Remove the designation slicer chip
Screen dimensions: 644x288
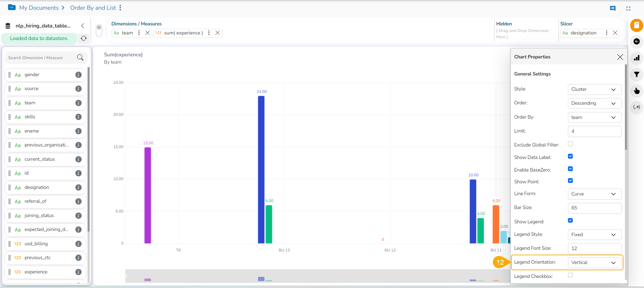point(615,33)
